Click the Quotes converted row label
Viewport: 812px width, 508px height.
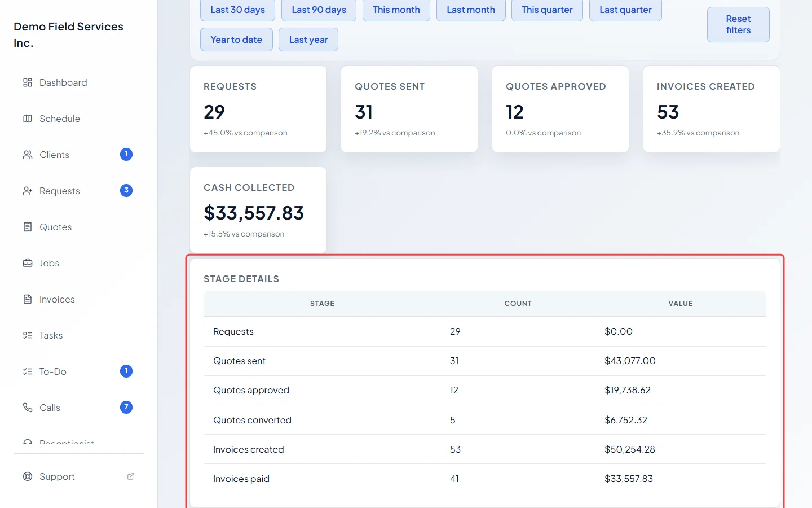(252, 420)
